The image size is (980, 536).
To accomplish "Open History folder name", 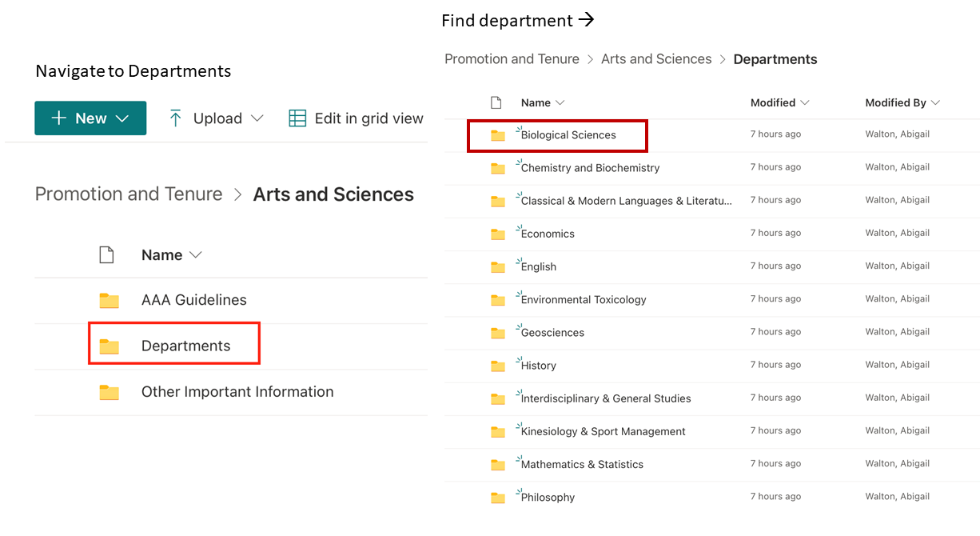I will [538, 366].
